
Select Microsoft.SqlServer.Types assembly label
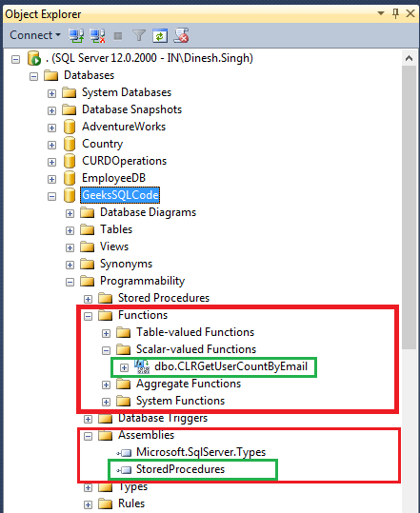(201, 452)
